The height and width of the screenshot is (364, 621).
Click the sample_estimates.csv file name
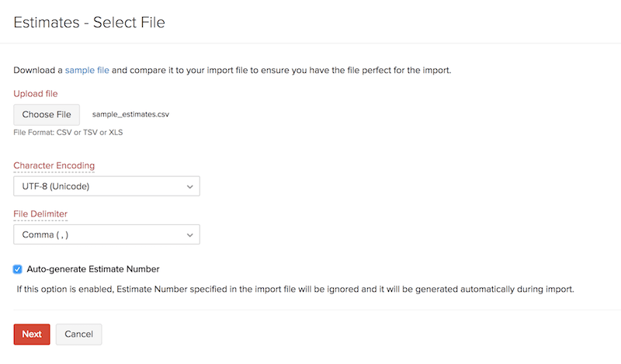tap(130, 115)
